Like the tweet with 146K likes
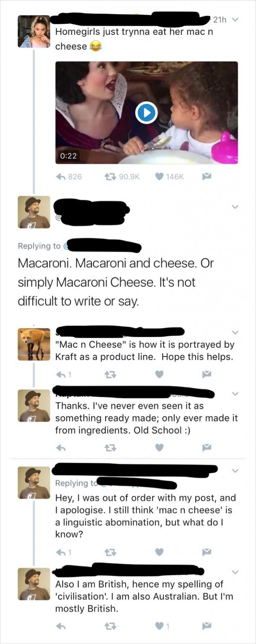Viewport: 256px width, 644px height. 160,177
